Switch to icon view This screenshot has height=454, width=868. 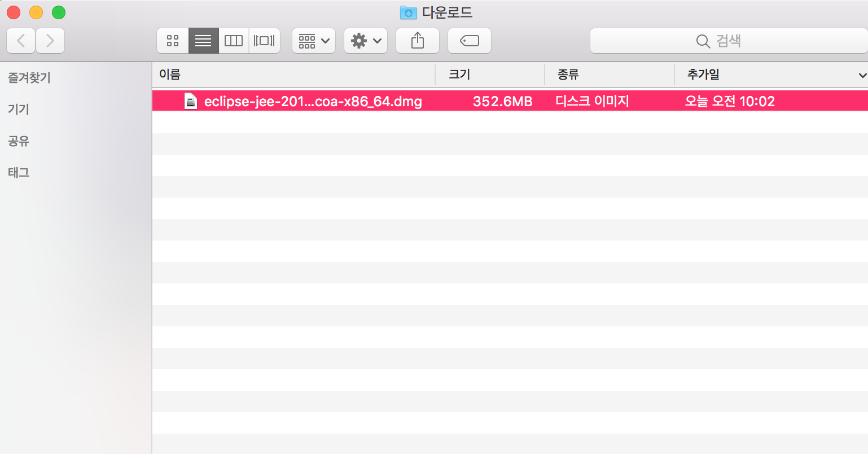click(x=173, y=41)
